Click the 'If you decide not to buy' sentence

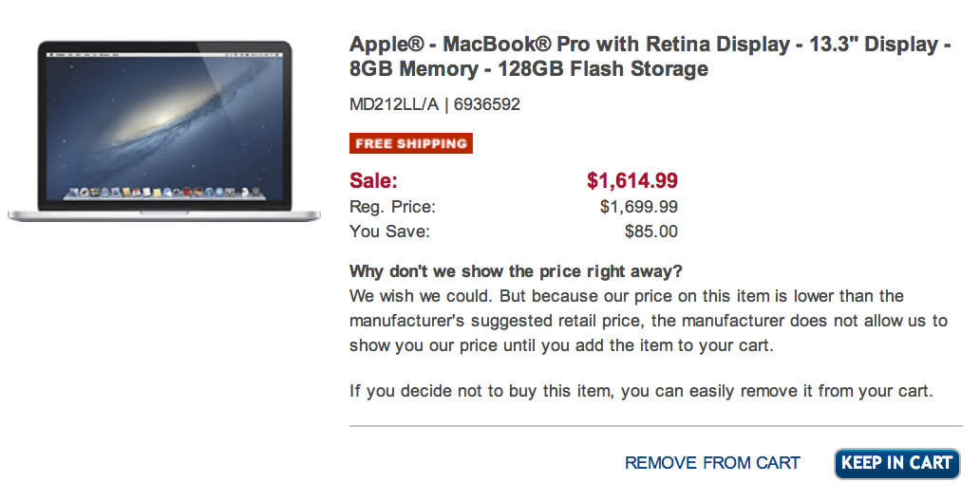(x=641, y=391)
